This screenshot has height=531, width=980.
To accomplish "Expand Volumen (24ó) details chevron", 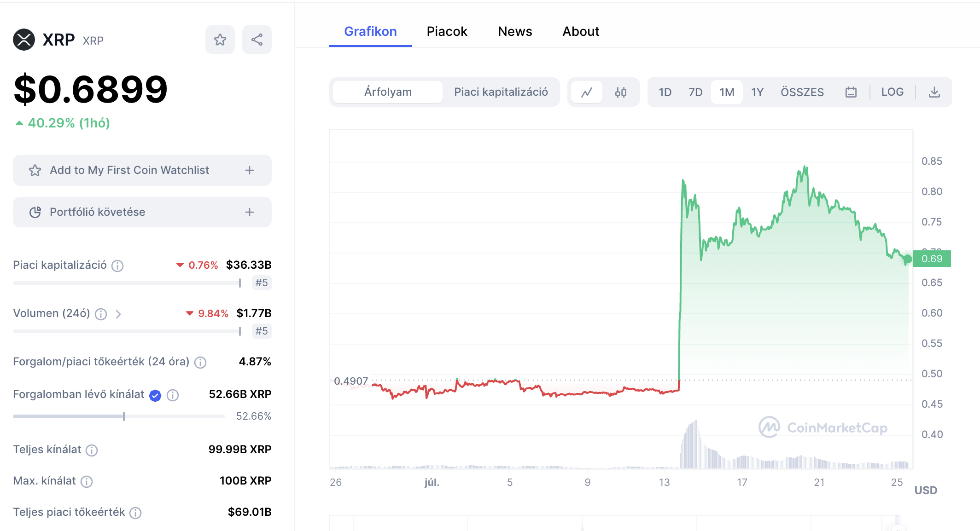I will click(118, 314).
